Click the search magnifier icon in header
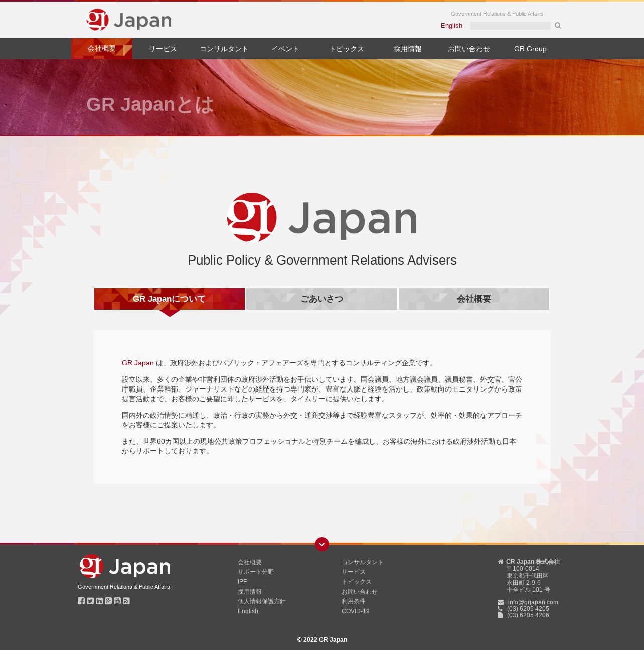This screenshot has height=650, width=644. pyautogui.click(x=558, y=26)
